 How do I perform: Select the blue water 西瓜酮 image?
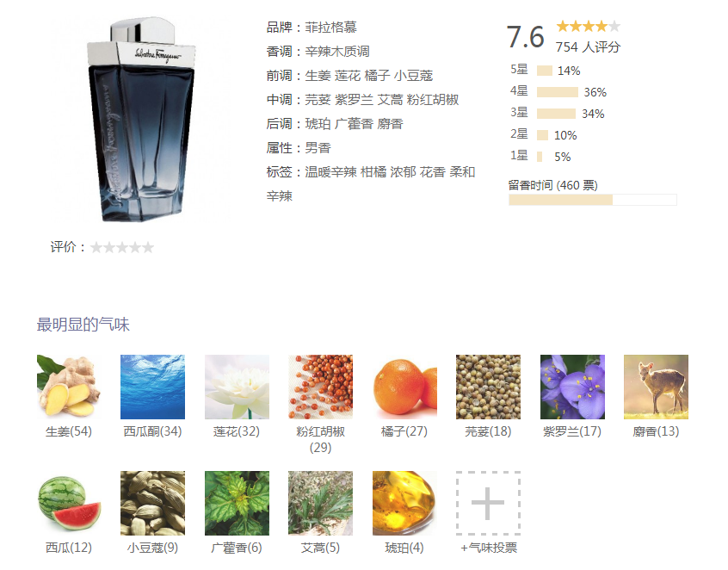coord(153,387)
